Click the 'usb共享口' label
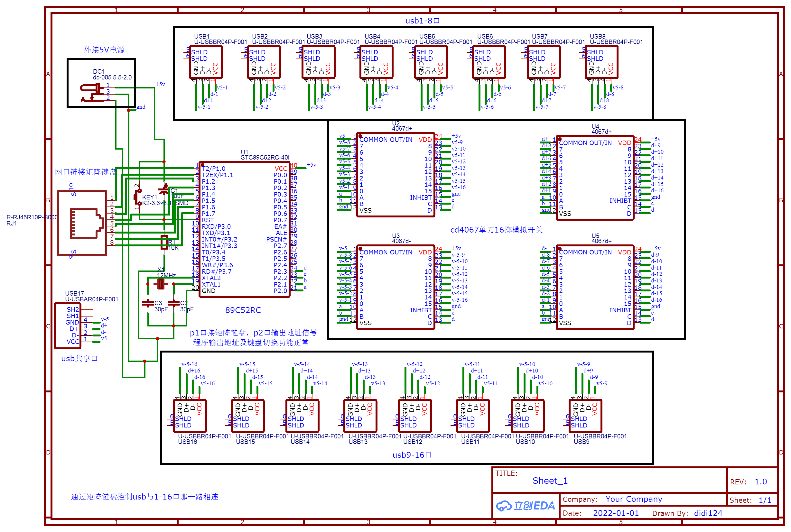The image size is (791, 532). tap(79, 359)
